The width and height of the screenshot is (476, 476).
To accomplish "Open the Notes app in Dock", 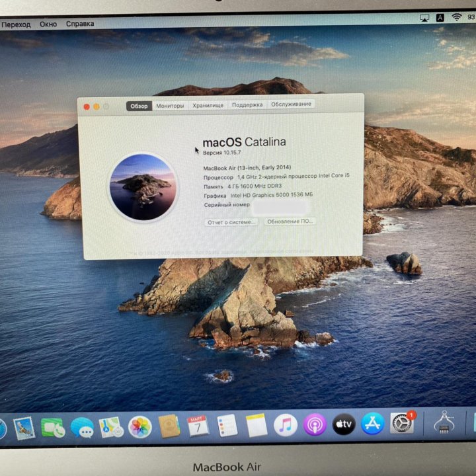I will tap(257, 425).
